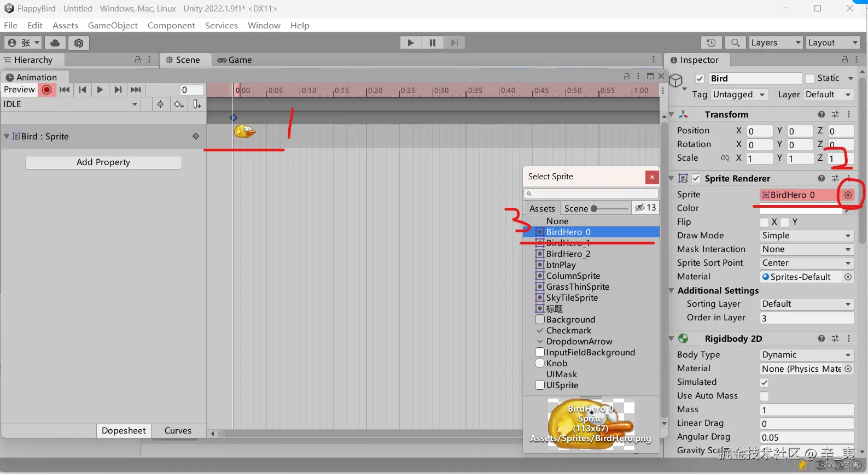Image resolution: width=868 pixels, height=474 pixels.
Task: Toggle the Static checkbox
Action: point(810,79)
